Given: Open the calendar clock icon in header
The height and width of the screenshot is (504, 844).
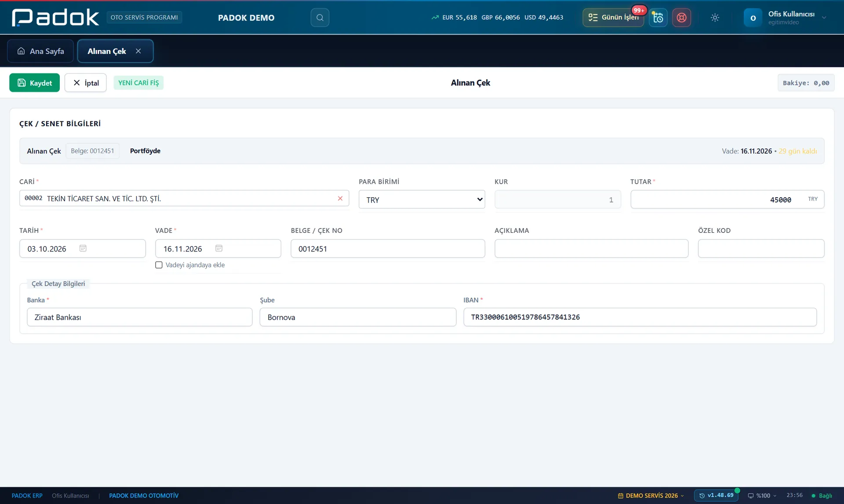Looking at the screenshot, I should pos(658,18).
